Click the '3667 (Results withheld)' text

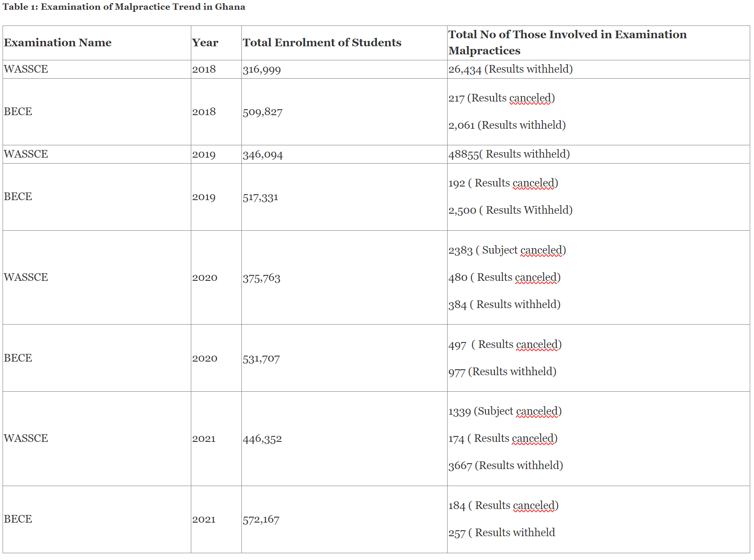click(505, 466)
